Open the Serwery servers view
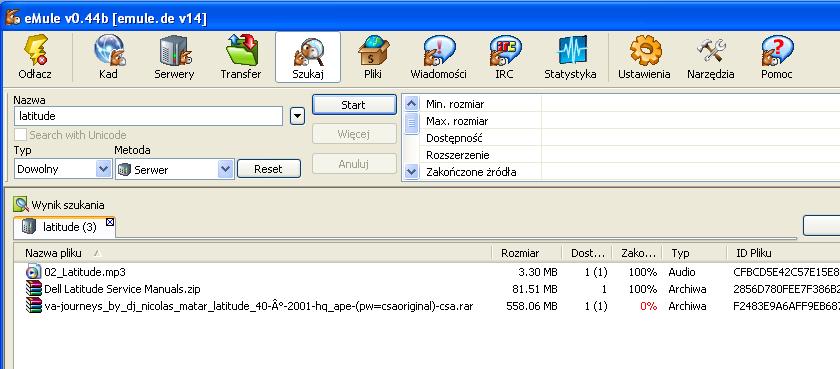This screenshot has width=840, height=369. pos(174,57)
